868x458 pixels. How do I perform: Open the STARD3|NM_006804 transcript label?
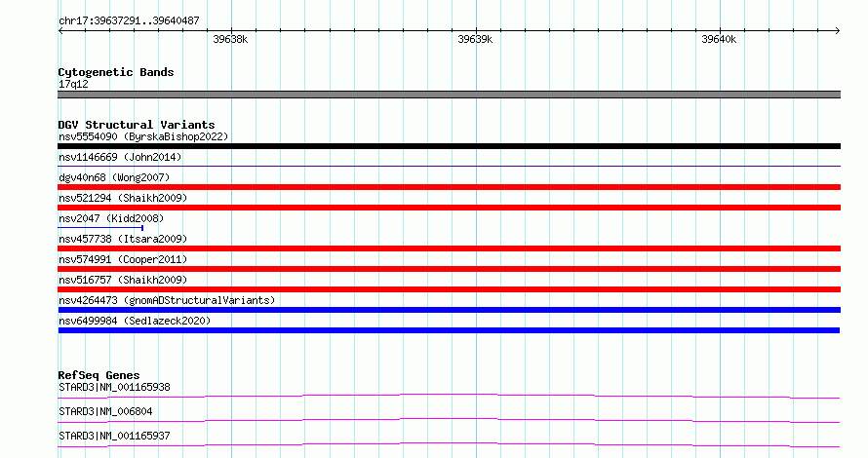105,411
